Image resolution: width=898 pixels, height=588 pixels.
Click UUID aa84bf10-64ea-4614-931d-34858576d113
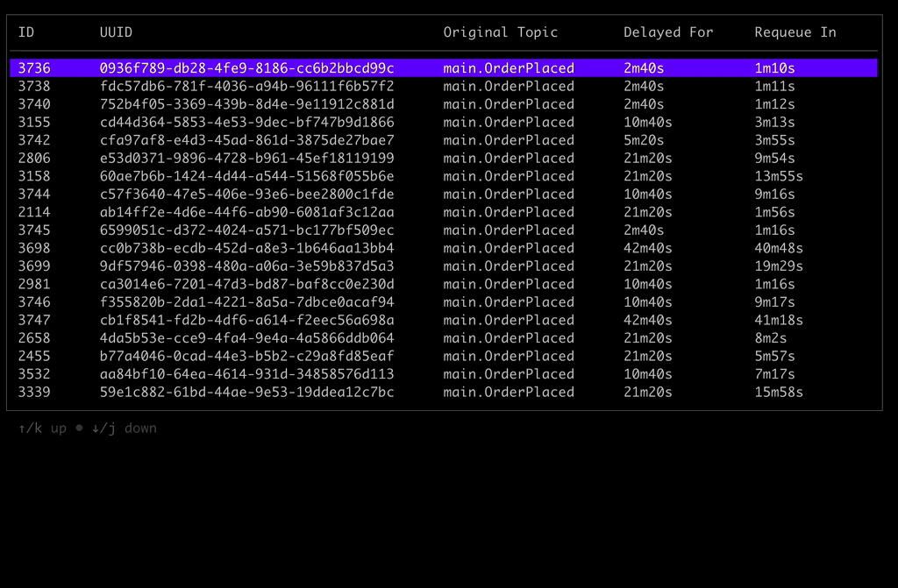[x=246, y=374]
